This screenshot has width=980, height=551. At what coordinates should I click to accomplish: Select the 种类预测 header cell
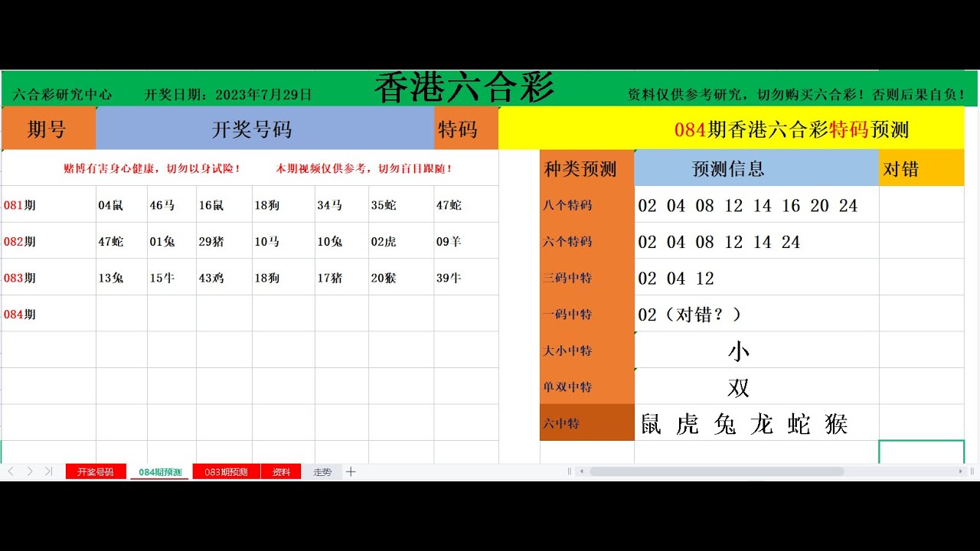[x=587, y=168]
